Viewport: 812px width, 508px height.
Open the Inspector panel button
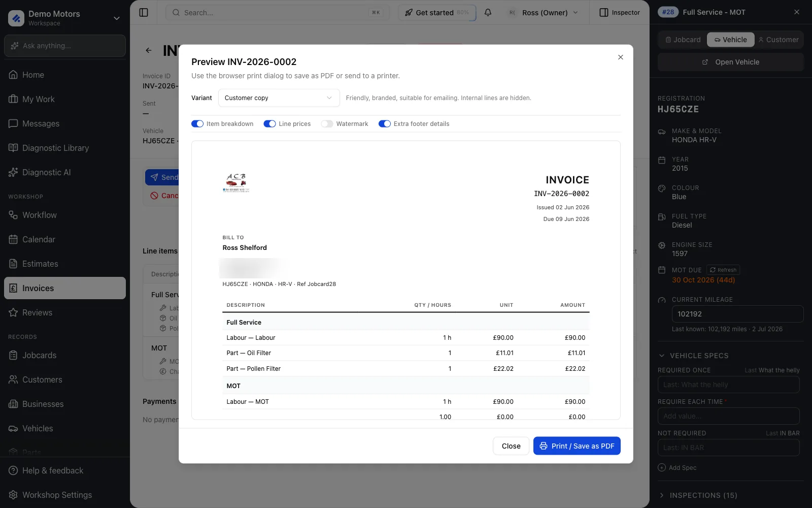620,13
